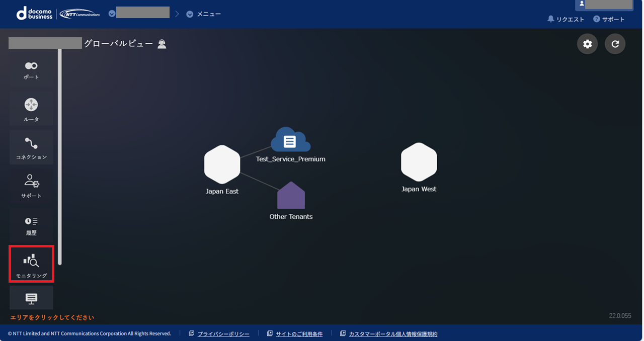Open the ポート (Port) sidebar icon

click(31, 70)
